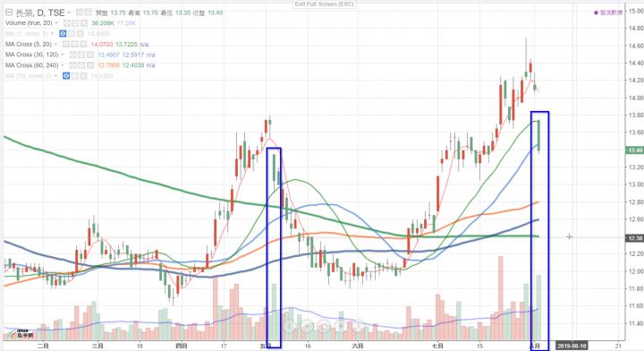Click the Exit Full Screen (ESC) button

(x=324, y=4)
